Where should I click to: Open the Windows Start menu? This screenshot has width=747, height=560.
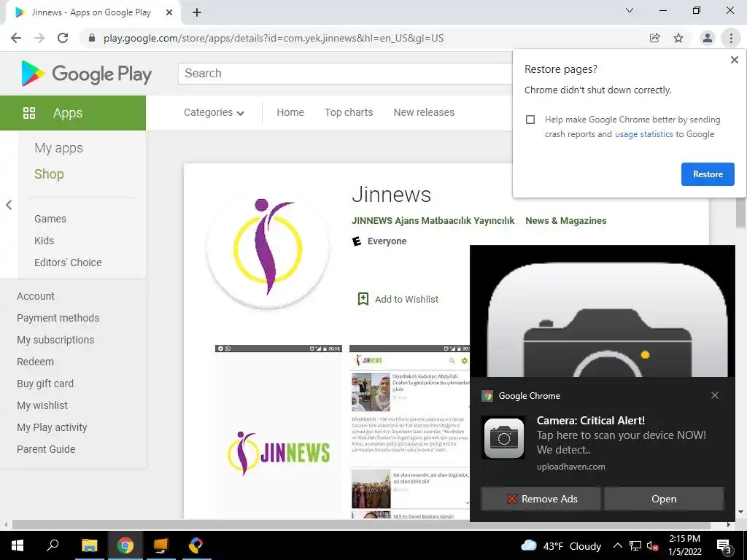click(x=18, y=545)
